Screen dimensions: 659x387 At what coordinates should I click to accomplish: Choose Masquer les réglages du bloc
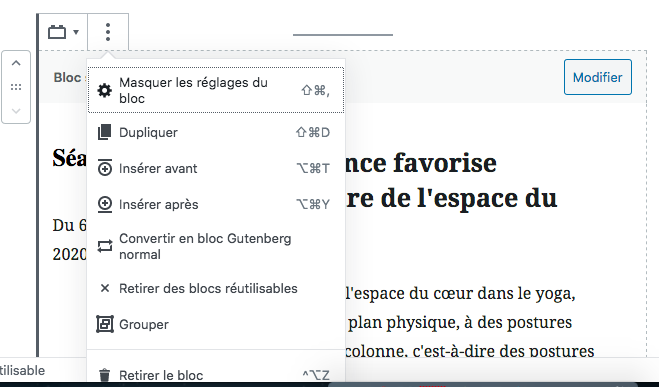coord(216,90)
